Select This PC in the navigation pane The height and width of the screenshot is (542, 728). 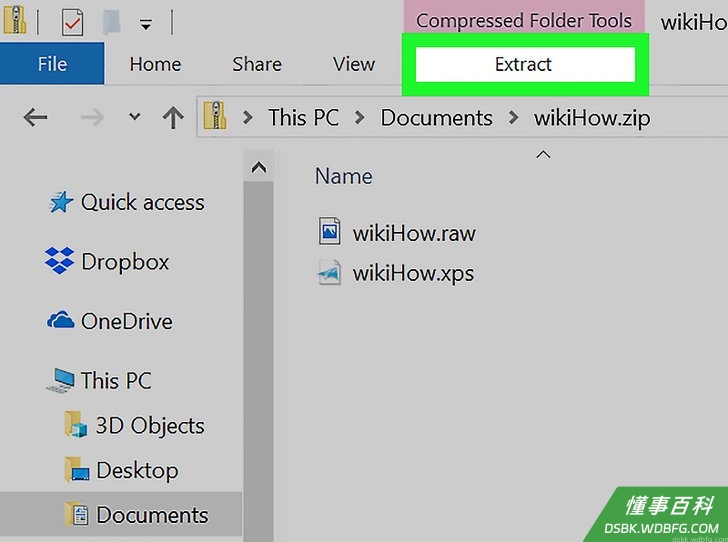pyautogui.click(x=116, y=380)
